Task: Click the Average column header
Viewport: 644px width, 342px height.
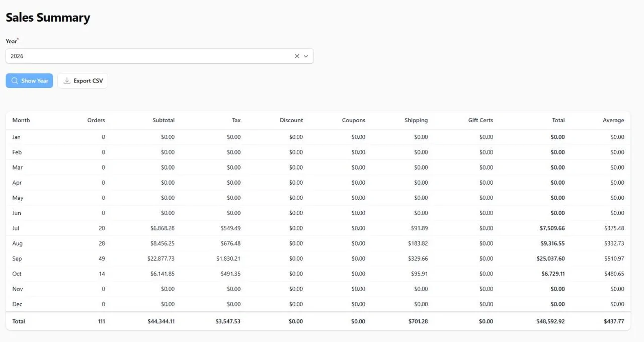Action: tap(613, 120)
